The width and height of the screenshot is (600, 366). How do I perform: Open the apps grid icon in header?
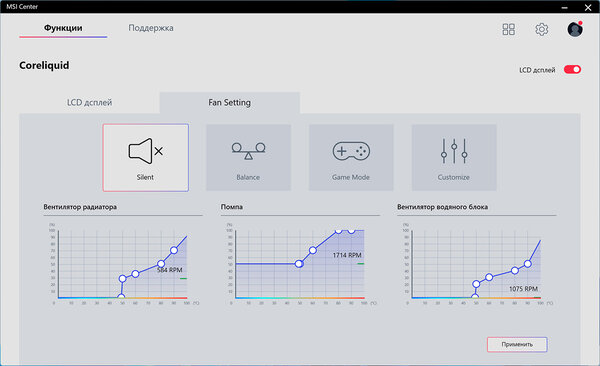click(x=508, y=29)
